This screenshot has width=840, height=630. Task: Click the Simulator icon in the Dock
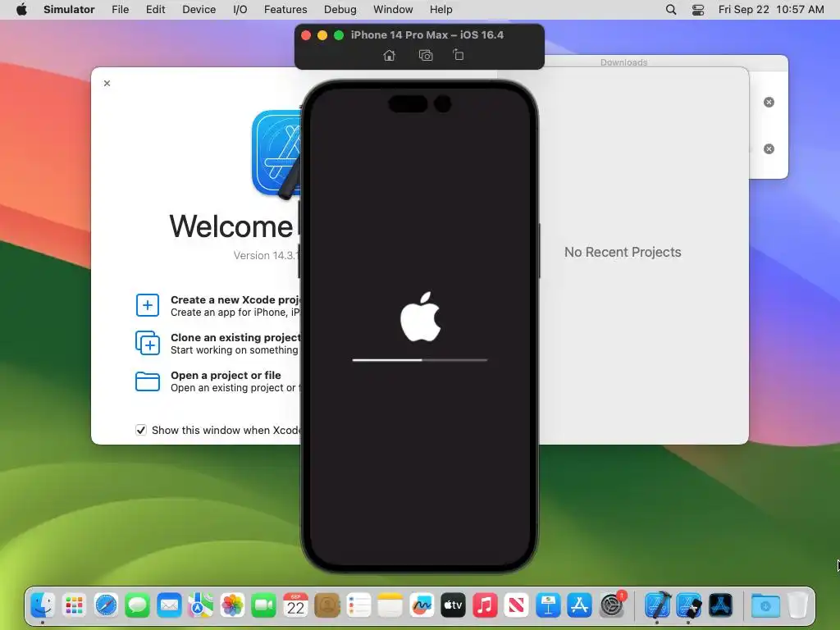click(689, 605)
